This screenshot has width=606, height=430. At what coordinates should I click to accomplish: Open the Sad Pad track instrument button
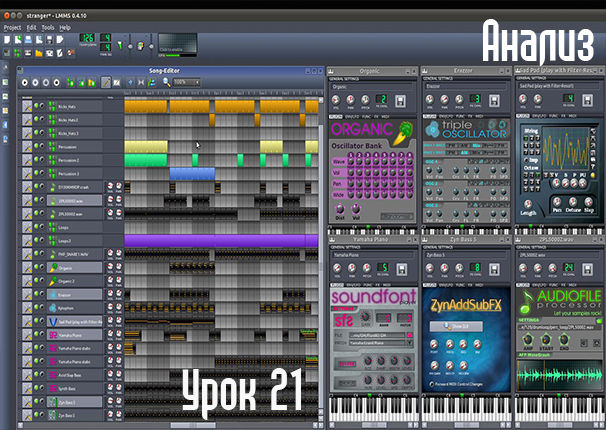75,321
